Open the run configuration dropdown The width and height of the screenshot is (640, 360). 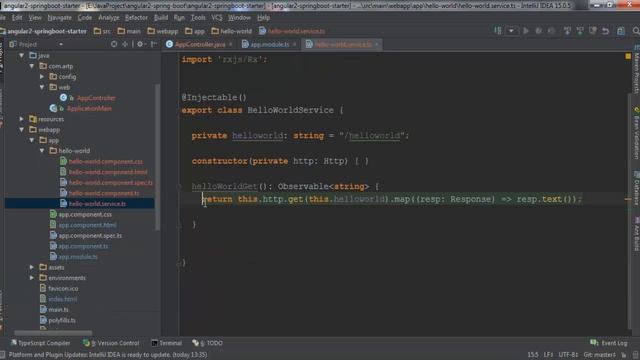point(511,31)
